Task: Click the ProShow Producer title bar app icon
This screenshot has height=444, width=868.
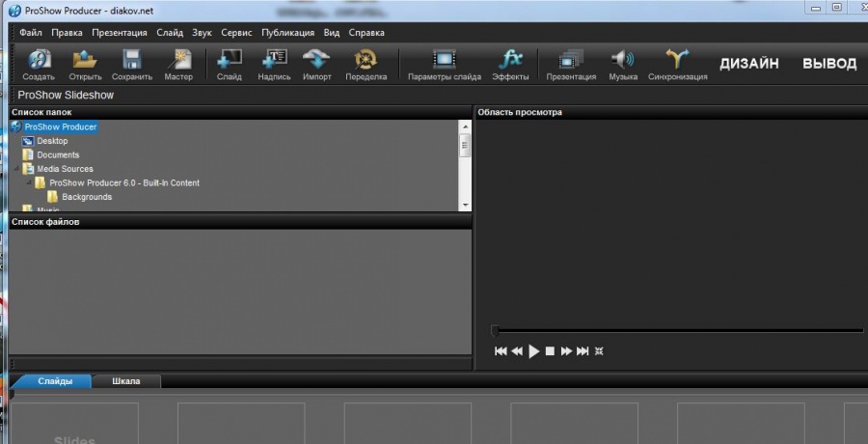Action: point(14,11)
